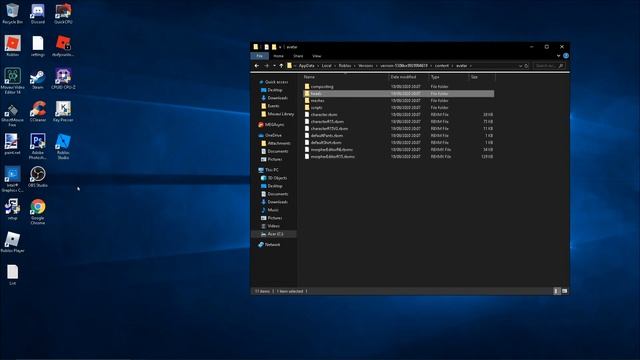Viewport: 640px width, 360px height.
Task: Jump to content in address breadcrumb
Action: pyautogui.click(x=442, y=66)
